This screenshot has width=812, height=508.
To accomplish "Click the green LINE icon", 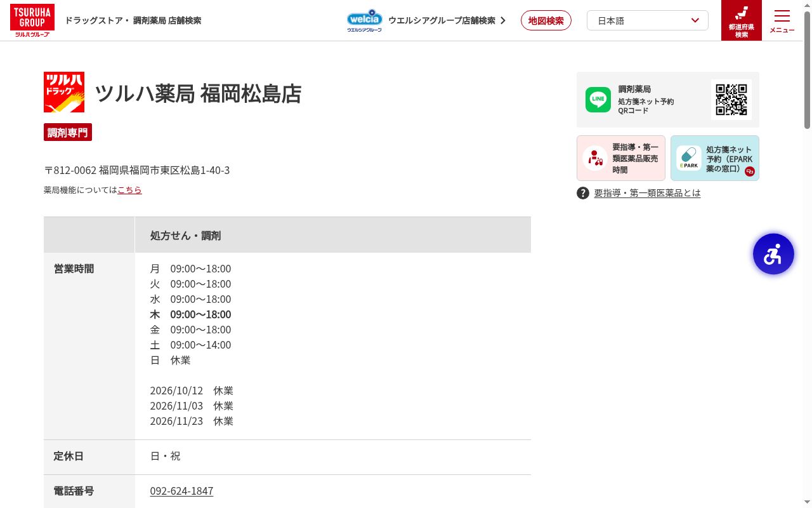I will tap(598, 100).
